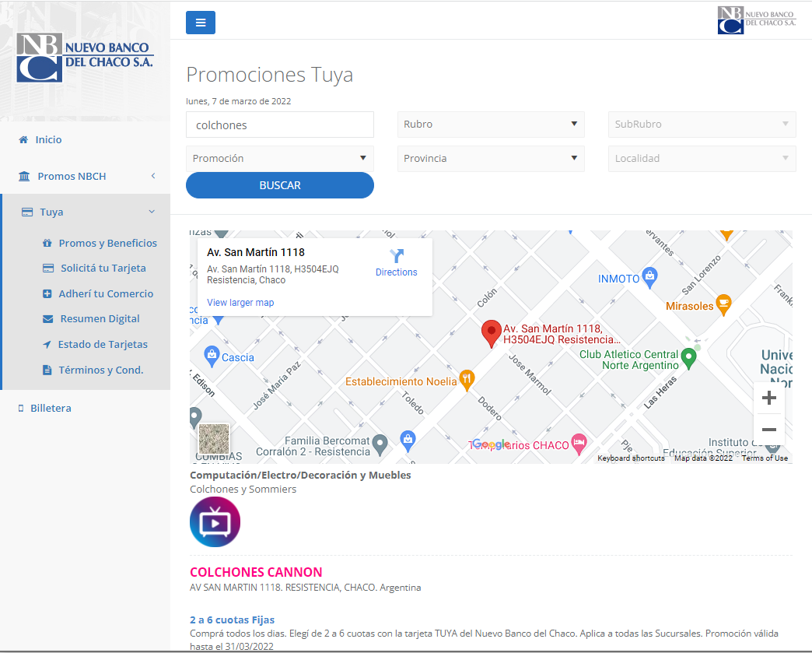Go to Resumen Digital
Image resolution: width=812 pixels, height=653 pixels.
coord(100,319)
